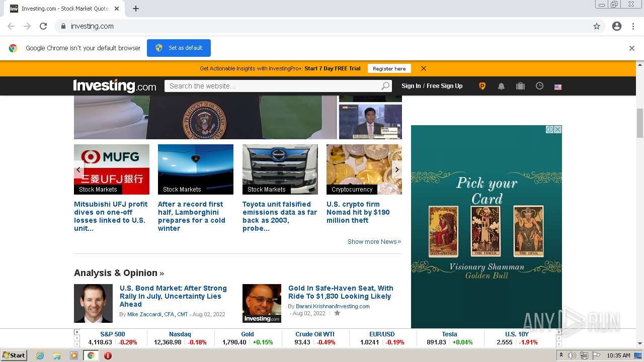Select EUR/USD in ticker bar
644x362 pixels.
382,334
